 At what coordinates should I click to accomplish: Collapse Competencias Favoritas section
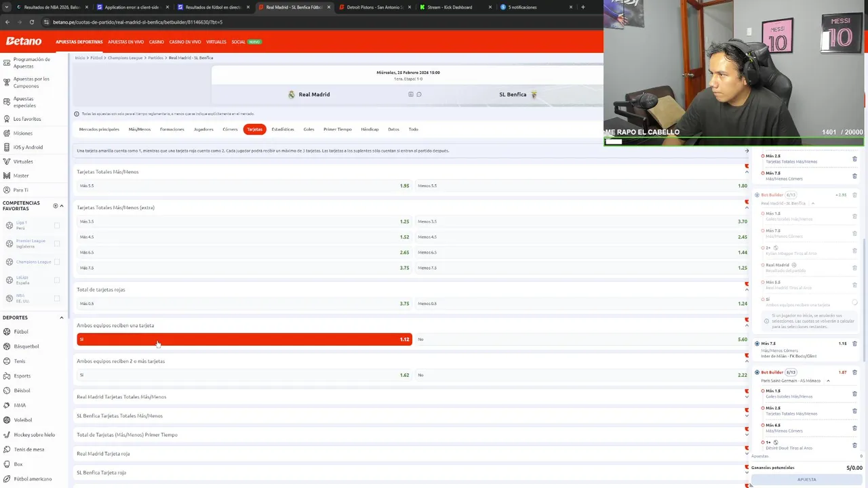[61, 205]
